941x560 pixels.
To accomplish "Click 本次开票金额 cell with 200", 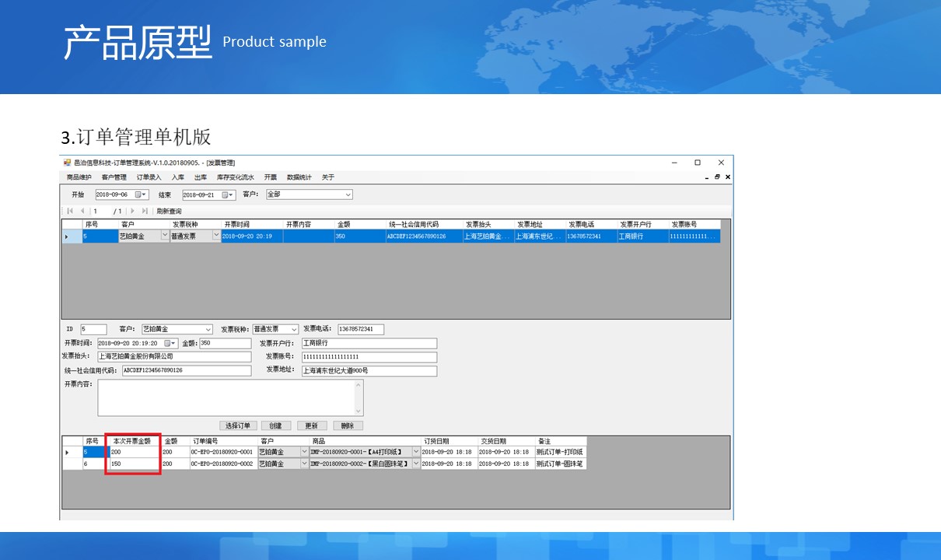I will point(135,452).
